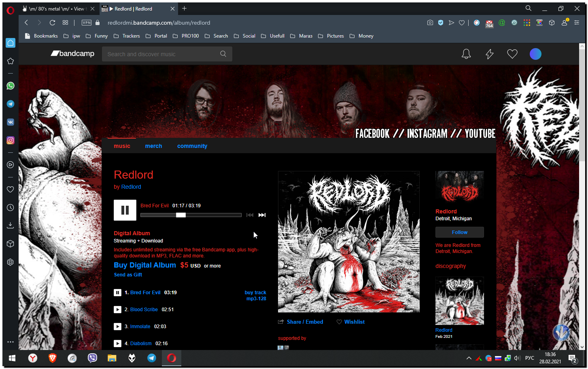Open Gmail checker extension showing 764
The height and width of the screenshot is (369, 588).
tap(489, 23)
